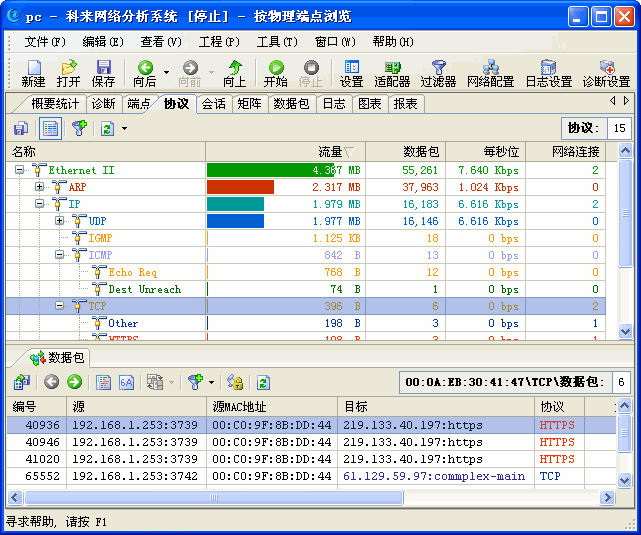This screenshot has height=535, width=641.
Task: Collapse the Ethernet II tree node
Action: [x=19, y=169]
